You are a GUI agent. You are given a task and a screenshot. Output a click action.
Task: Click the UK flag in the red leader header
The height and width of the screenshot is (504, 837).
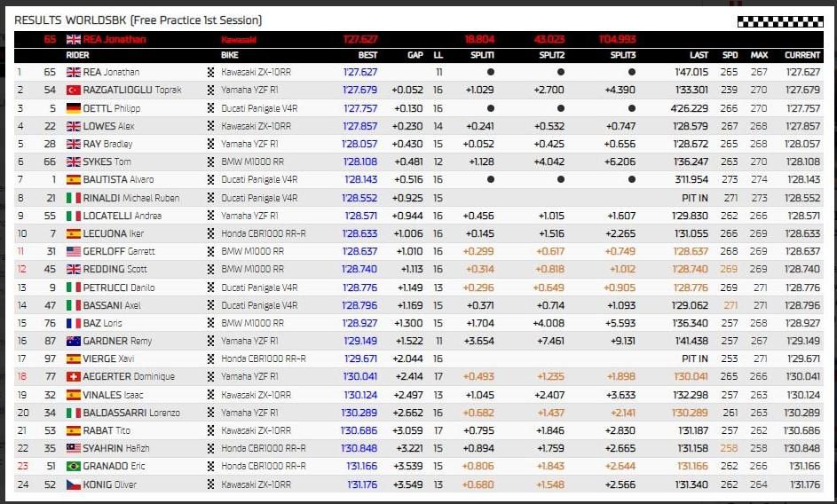point(74,40)
